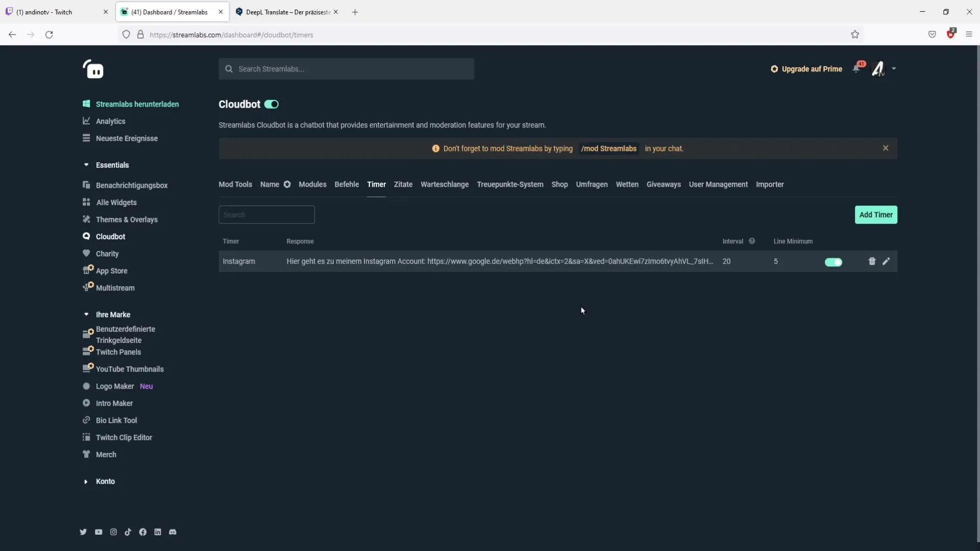Switch to the Befehle tab

tap(347, 185)
